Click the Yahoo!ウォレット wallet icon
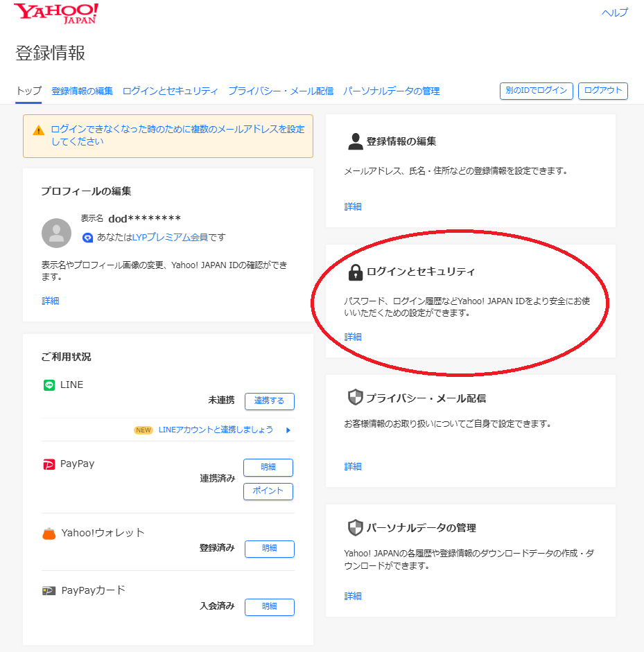This screenshot has height=652, width=644. 49,534
